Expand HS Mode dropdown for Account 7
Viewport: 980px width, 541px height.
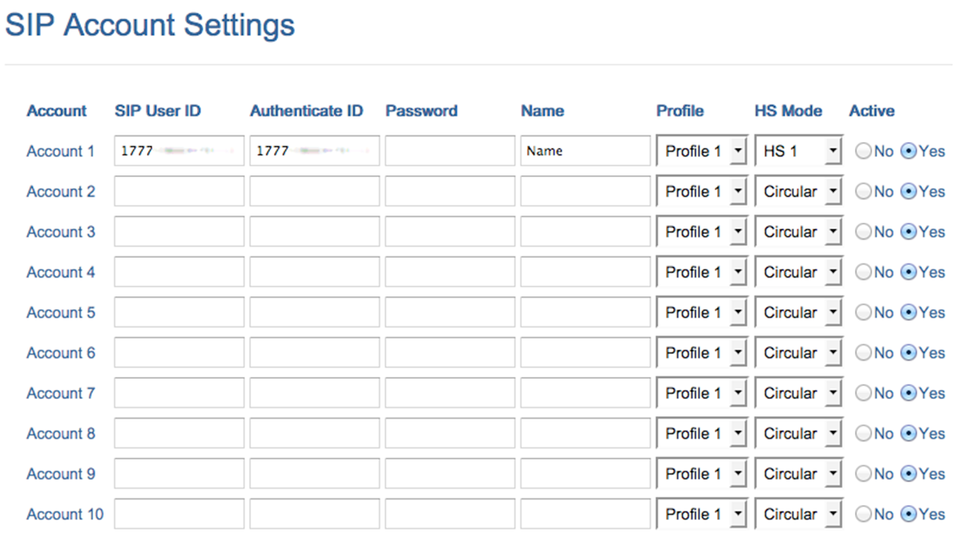pyautogui.click(x=798, y=393)
